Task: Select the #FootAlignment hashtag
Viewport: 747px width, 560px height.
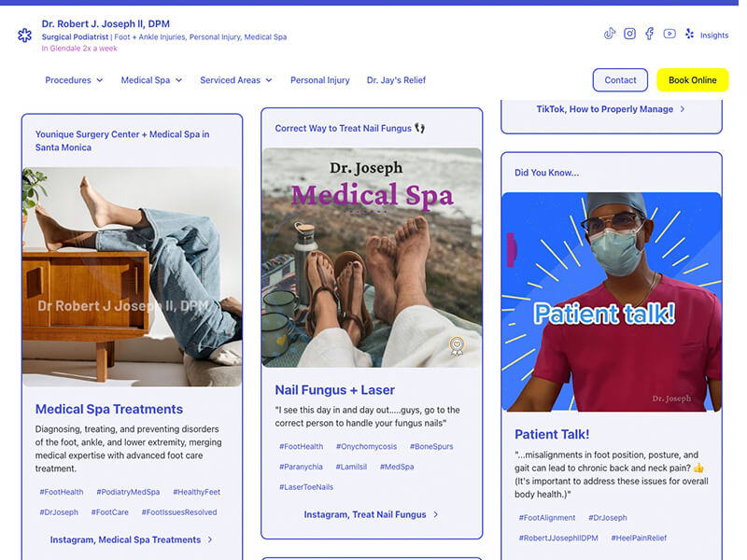Action: coord(547,518)
